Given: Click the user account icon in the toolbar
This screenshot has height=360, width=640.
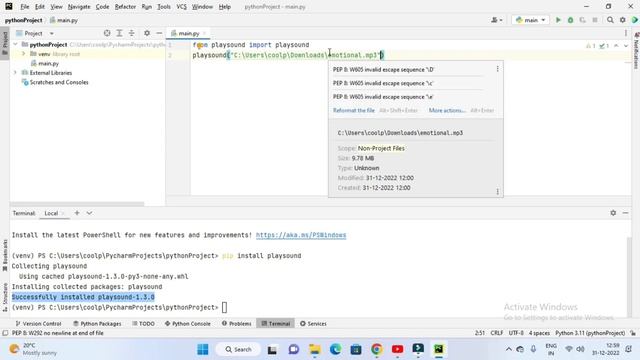Looking at the screenshot, I should (x=497, y=20).
